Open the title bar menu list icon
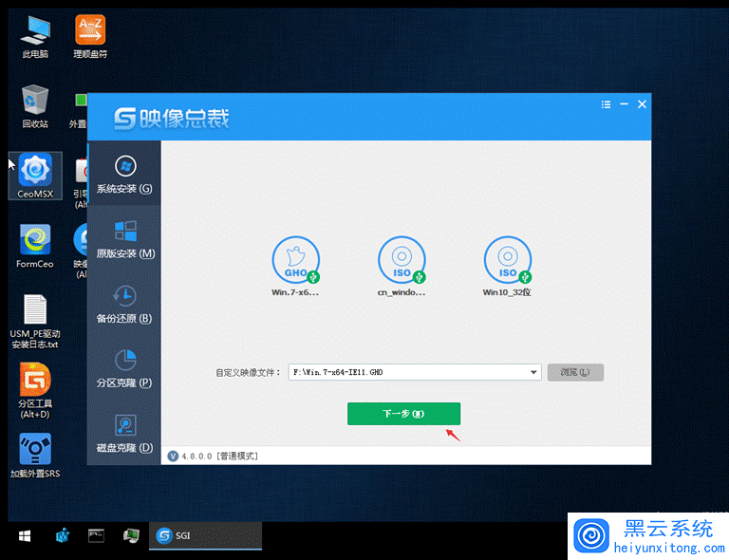The height and width of the screenshot is (560, 729). [x=606, y=104]
